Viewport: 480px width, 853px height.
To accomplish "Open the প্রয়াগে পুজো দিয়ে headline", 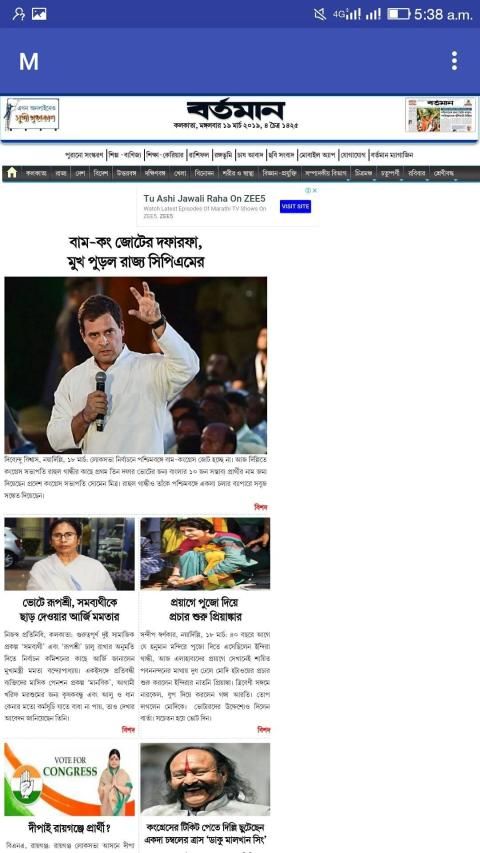I will [205, 609].
